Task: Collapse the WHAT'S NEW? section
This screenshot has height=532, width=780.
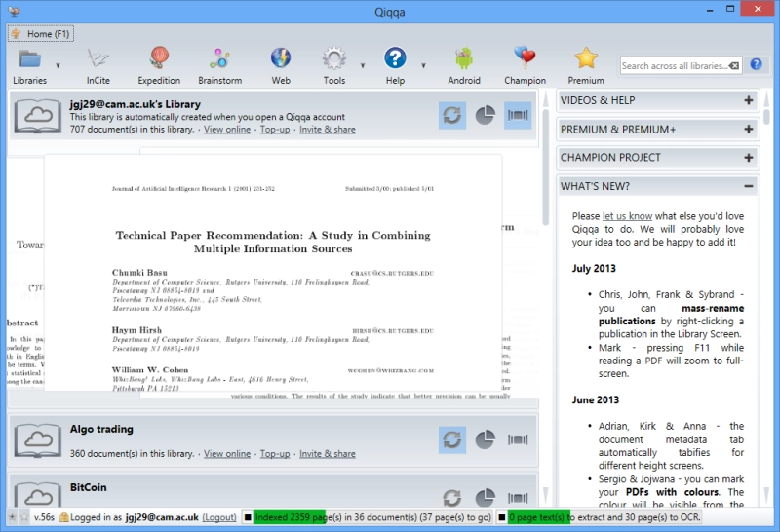Action: tap(749, 186)
